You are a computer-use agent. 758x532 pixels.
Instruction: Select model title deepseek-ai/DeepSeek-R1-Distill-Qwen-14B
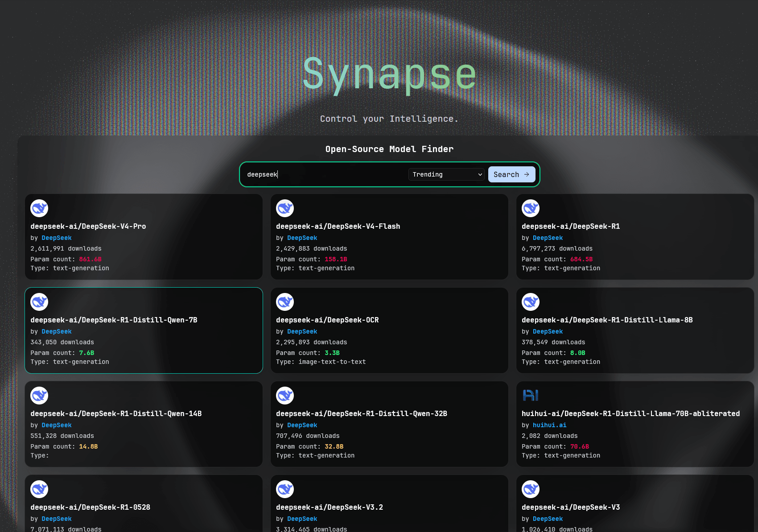pyautogui.click(x=116, y=414)
